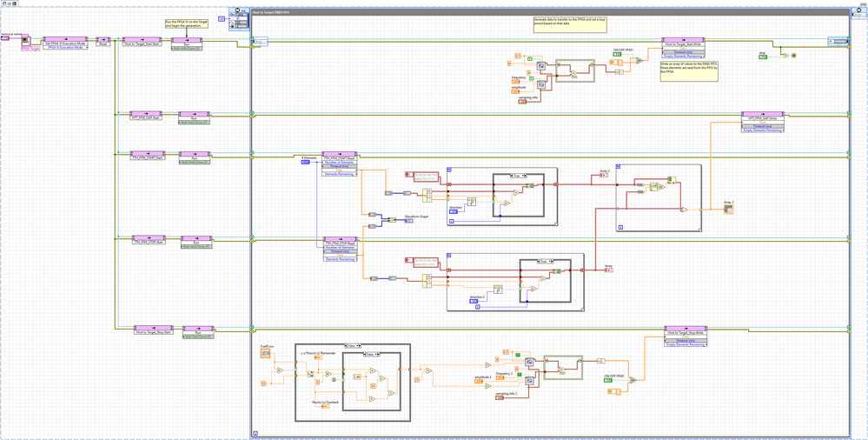Click the FuelFLow control terminal
The width and height of the screenshot is (868, 440).
(265, 352)
